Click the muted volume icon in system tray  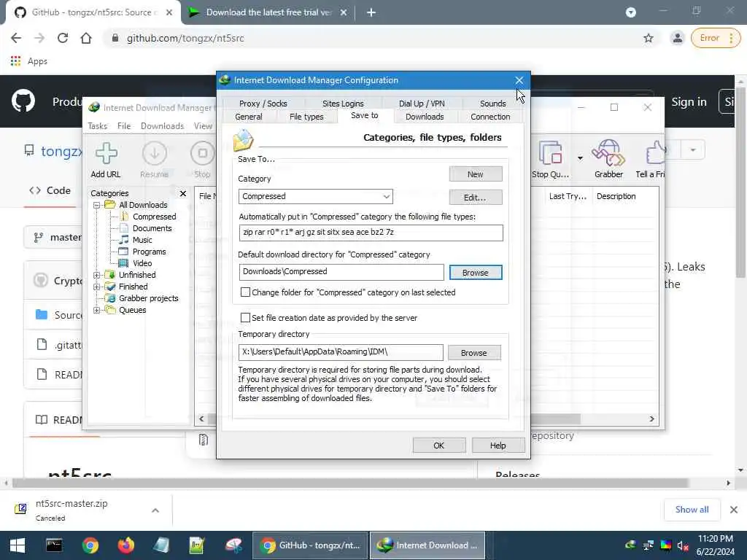coord(683,545)
